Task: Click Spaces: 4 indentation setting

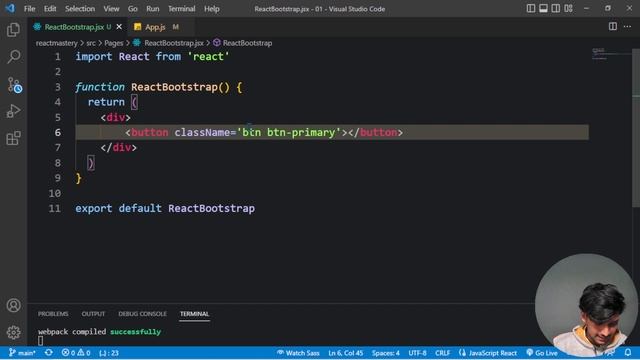Action: (x=386, y=353)
